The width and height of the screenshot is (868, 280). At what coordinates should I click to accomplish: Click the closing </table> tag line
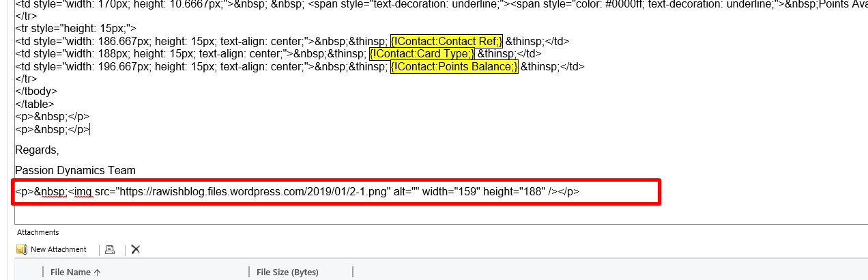point(34,104)
